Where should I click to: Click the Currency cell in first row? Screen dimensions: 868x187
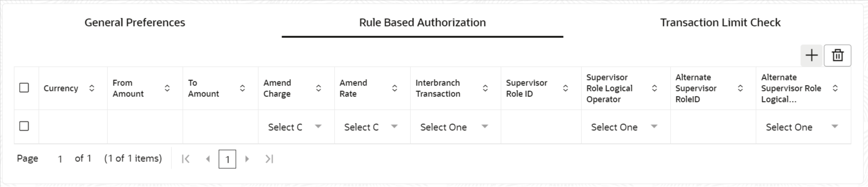click(73, 127)
